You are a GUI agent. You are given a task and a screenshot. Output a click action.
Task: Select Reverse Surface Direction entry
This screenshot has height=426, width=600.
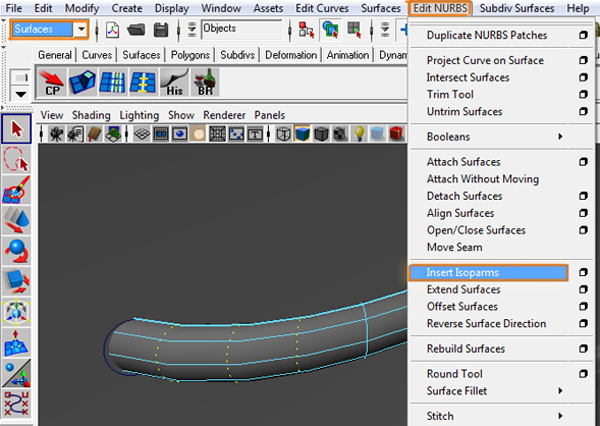point(486,323)
